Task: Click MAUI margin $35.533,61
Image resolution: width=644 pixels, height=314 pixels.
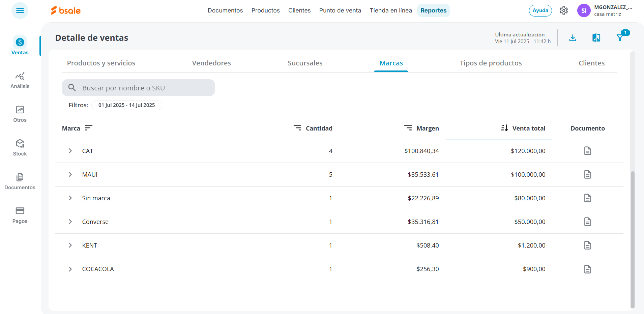Action: click(423, 174)
